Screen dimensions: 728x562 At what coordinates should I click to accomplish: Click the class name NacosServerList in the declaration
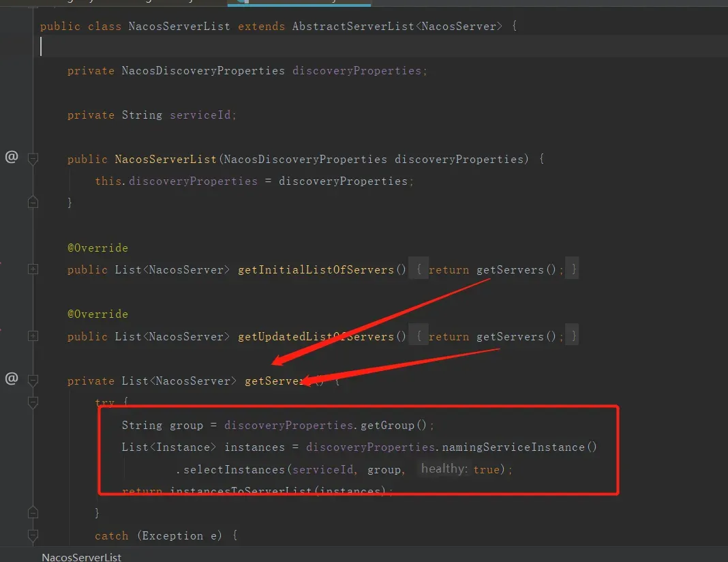click(179, 26)
